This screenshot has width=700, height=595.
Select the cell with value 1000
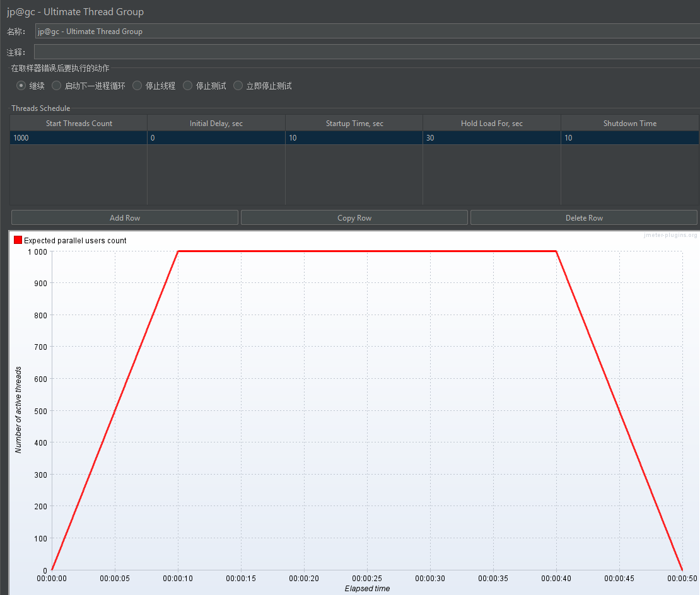click(x=79, y=138)
